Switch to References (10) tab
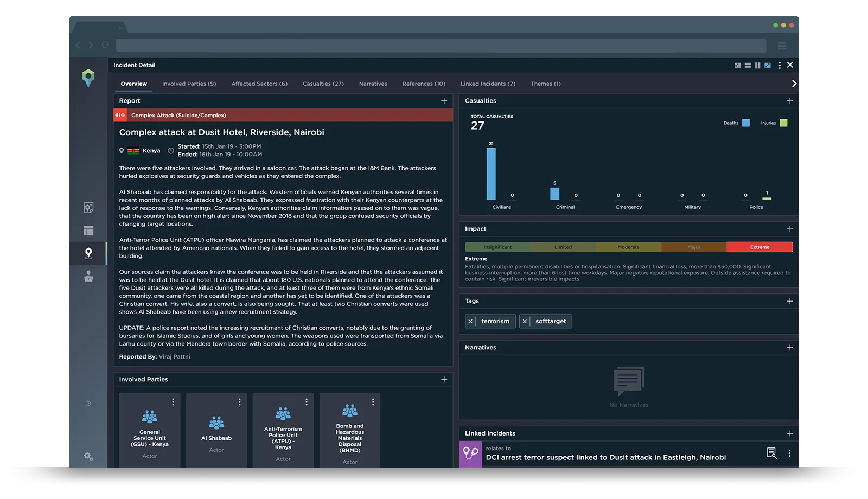This screenshot has height=499, width=868. (424, 84)
